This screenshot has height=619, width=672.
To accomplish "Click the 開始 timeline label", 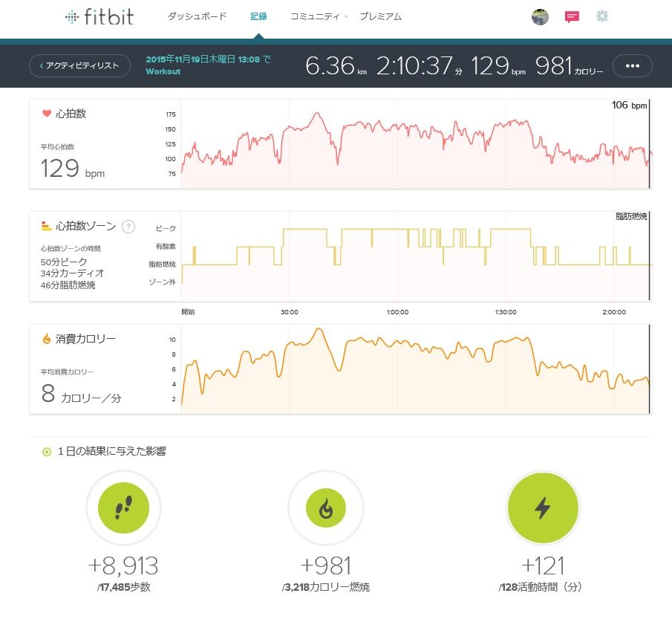I will pos(188,312).
